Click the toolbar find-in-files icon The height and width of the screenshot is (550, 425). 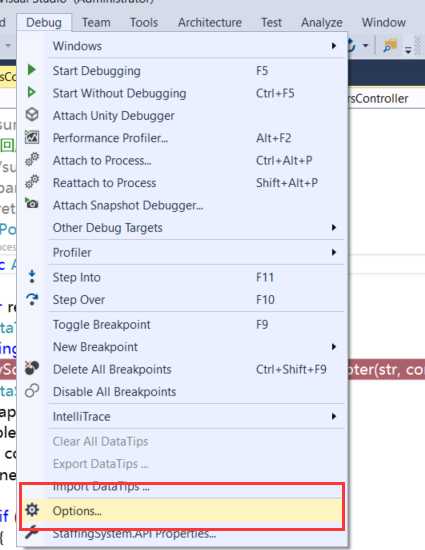pyautogui.click(x=390, y=46)
